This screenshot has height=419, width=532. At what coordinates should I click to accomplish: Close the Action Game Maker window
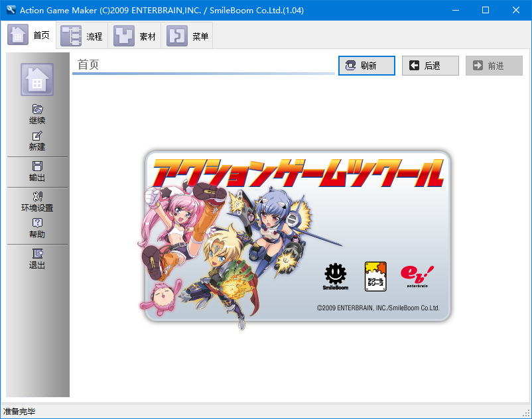point(516,10)
